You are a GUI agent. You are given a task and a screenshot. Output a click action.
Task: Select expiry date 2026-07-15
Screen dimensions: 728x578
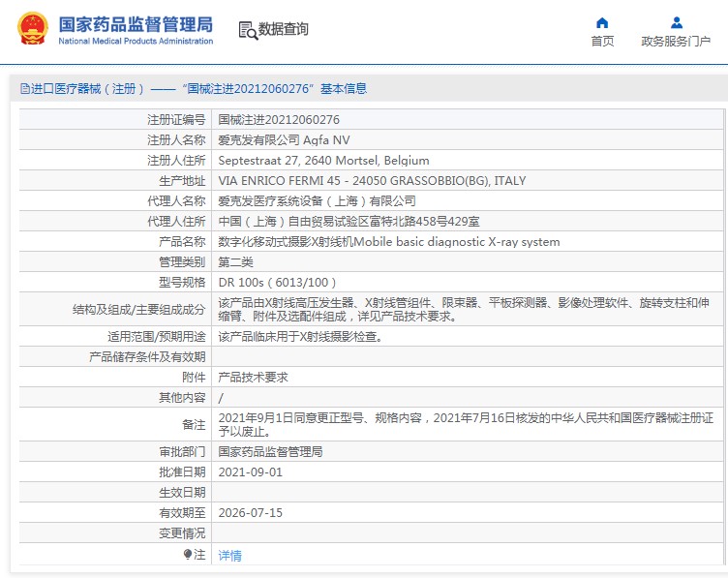[x=250, y=512]
